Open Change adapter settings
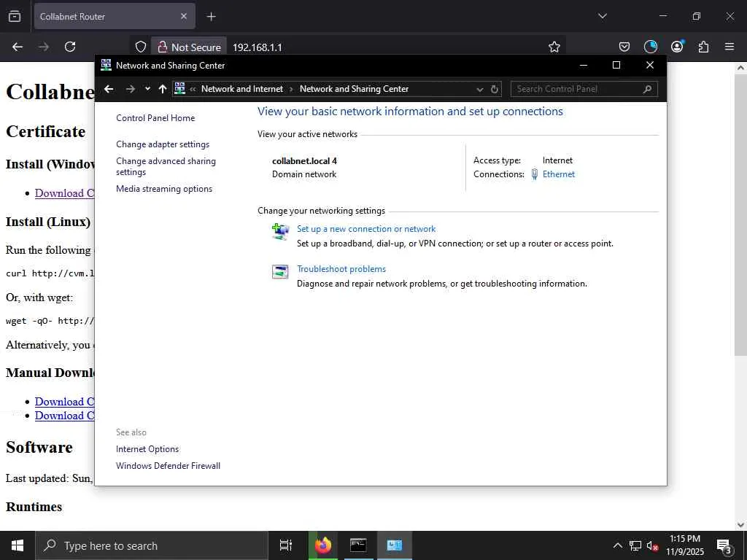 click(x=163, y=144)
